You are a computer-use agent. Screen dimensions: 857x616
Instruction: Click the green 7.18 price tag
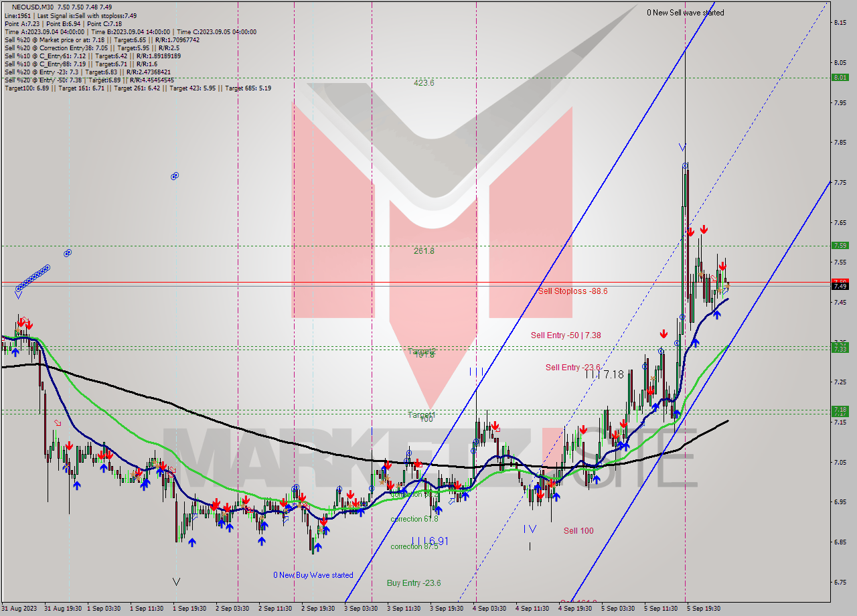840,410
